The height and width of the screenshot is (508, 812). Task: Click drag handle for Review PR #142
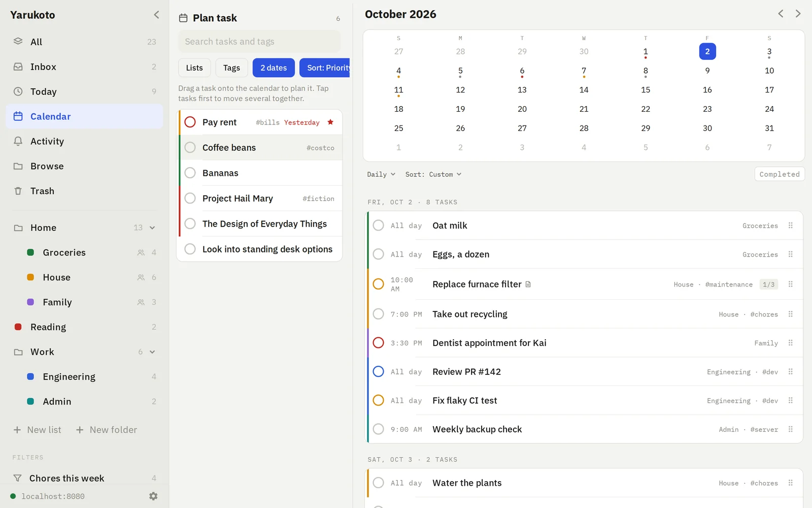tap(790, 372)
